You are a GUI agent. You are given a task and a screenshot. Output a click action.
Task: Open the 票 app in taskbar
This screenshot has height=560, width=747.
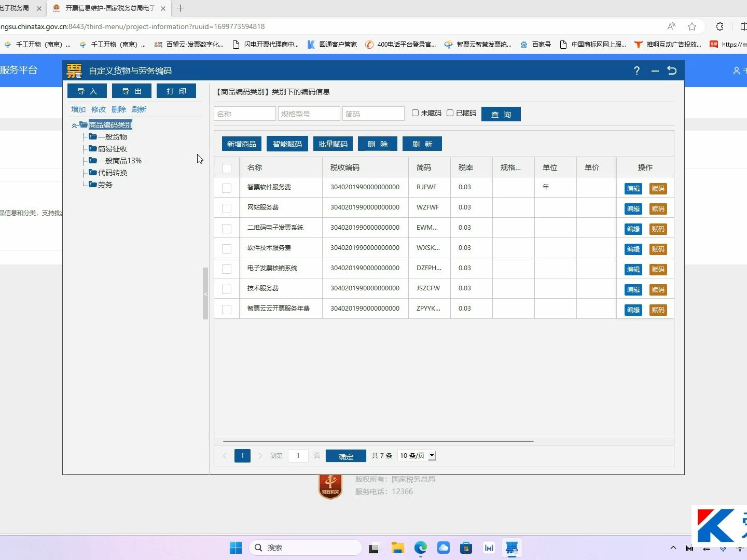pyautogui.click(x=512, y=548)
